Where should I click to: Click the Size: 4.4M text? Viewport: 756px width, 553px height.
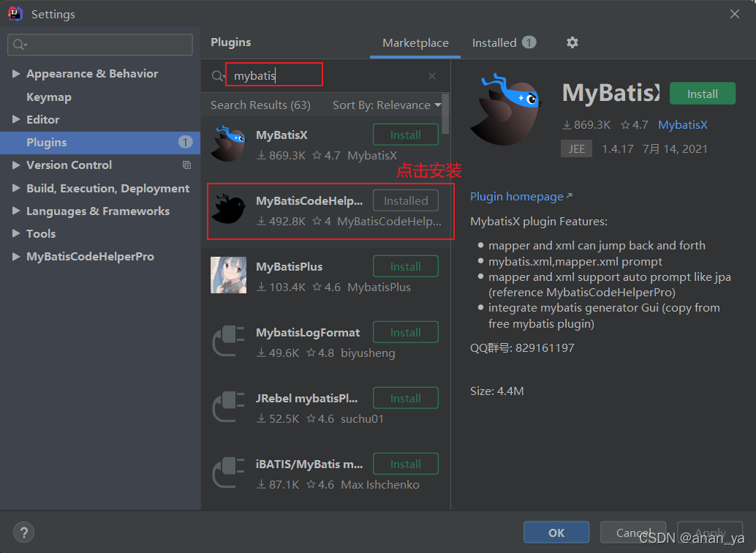click(496, 391)
